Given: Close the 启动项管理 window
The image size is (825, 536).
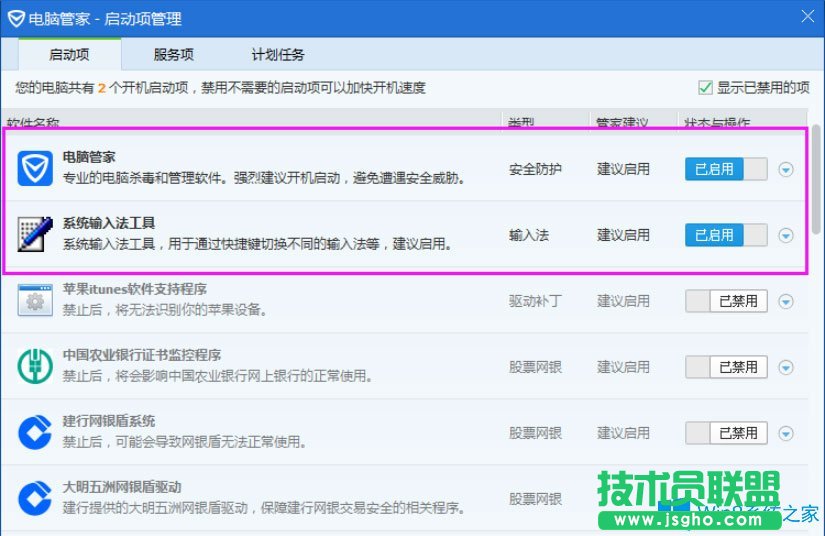Looking at the screenshot, I should pos(807,16).
